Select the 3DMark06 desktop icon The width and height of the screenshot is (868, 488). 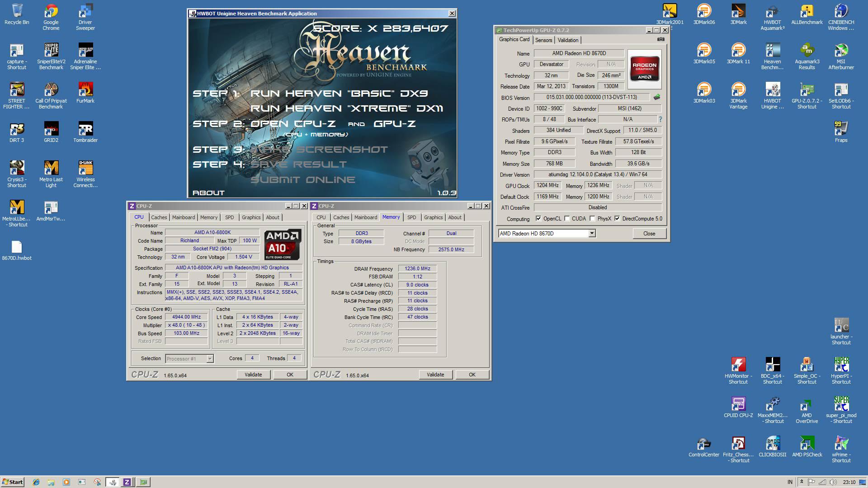tap(704, 14)
